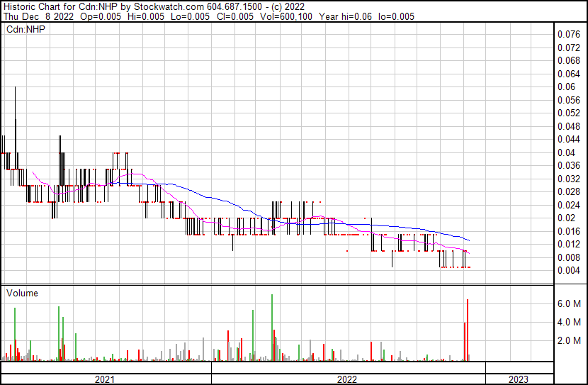Click the 4.0 M volume axis label
Image resolution: width=588 pixels, height=385 pixels.
570,322
